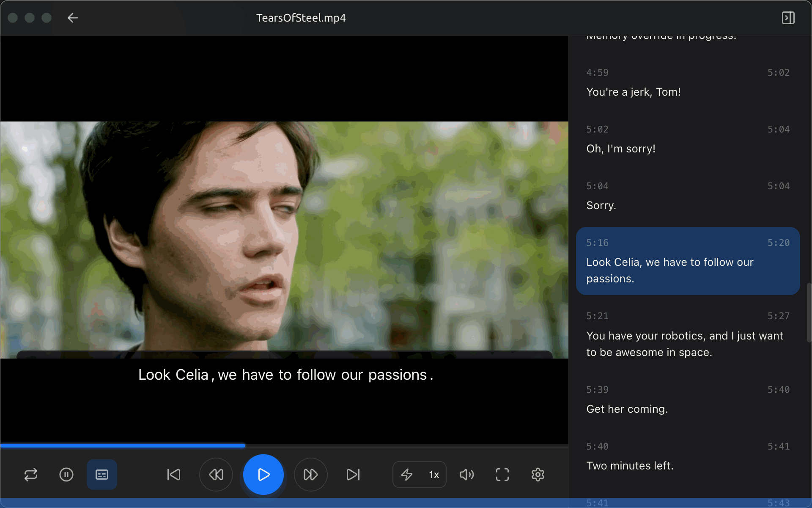The width and height of the screenshot is (812, 508).
Task: Jump to previous subtitle
Action: click(x=174, y=475)
